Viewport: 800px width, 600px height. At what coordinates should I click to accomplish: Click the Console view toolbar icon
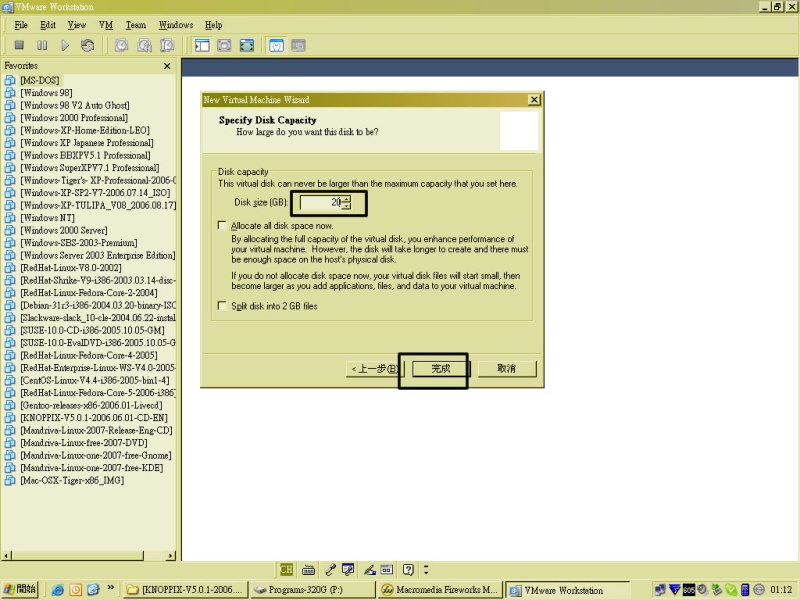click(x=298, y=45)
